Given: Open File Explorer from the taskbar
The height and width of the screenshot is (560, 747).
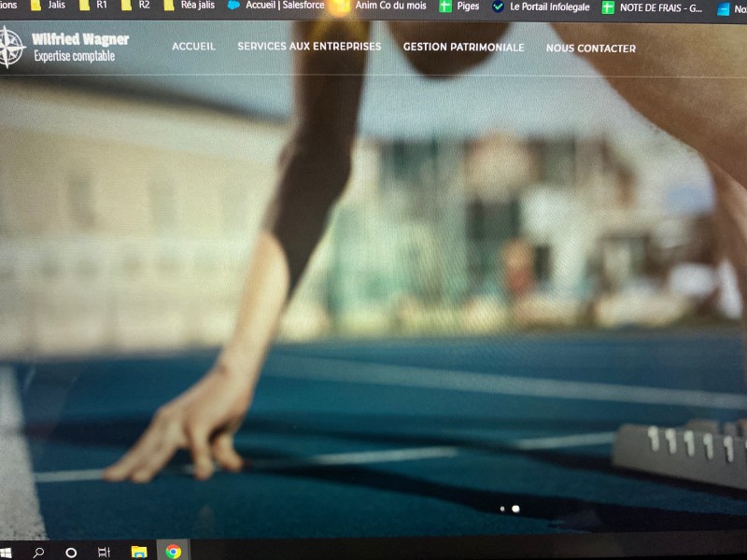Looking at the screenshot, I should [x=139, y=552].
